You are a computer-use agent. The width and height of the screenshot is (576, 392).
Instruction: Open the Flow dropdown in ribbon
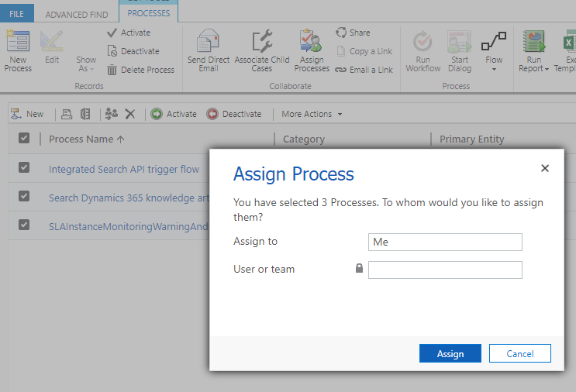tap(494, 51)
